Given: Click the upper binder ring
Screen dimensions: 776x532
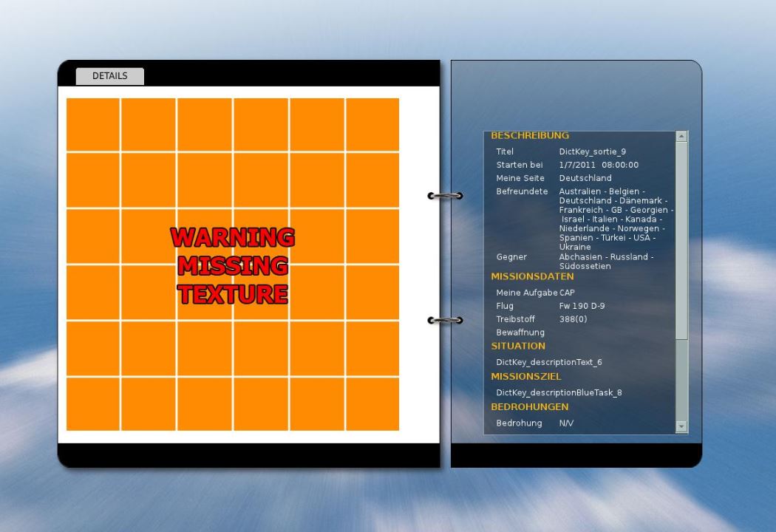Looking at the screenshot, I should point(445,196).
